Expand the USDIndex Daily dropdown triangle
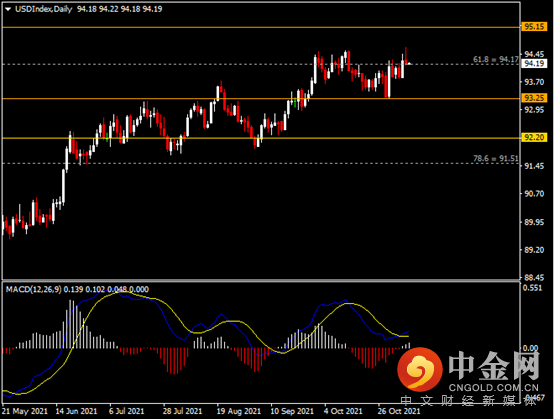The width and height of the screenshot is (554, 419). 8,10
